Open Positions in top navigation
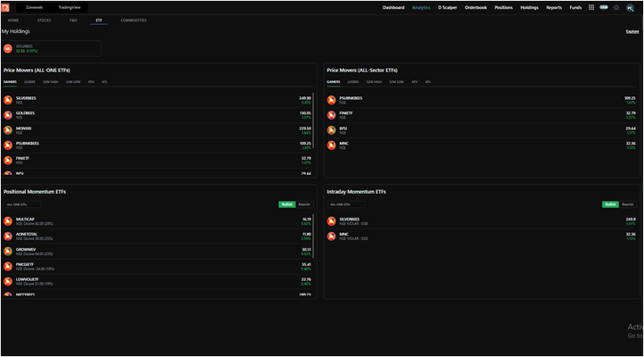Viewport: 644px width, 357px height. 504,7
